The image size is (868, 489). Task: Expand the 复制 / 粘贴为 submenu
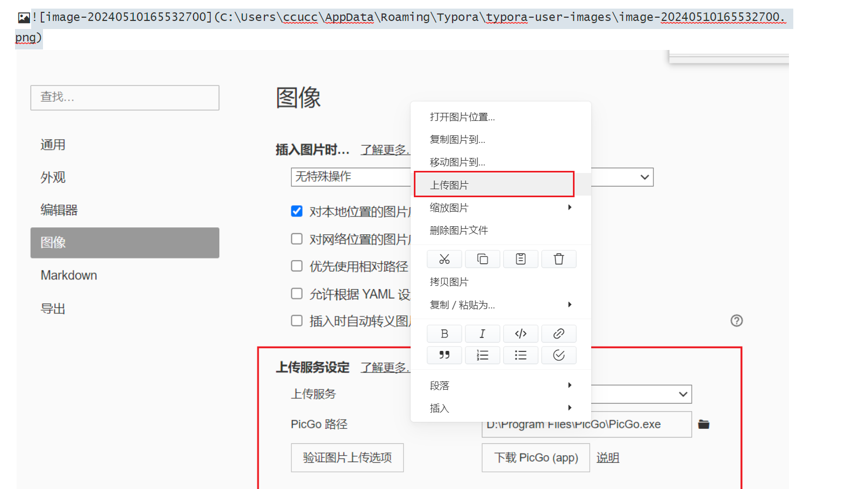pyautogui.click(x=501, y=305)
